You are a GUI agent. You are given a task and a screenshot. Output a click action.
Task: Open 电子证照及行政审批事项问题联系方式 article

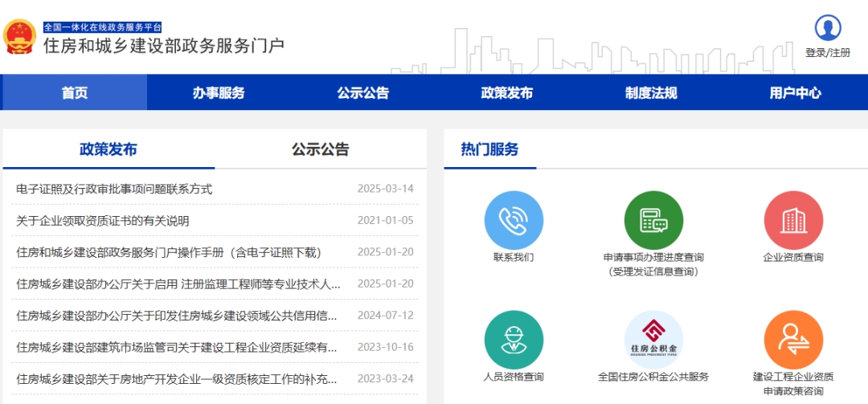point(114,189)
